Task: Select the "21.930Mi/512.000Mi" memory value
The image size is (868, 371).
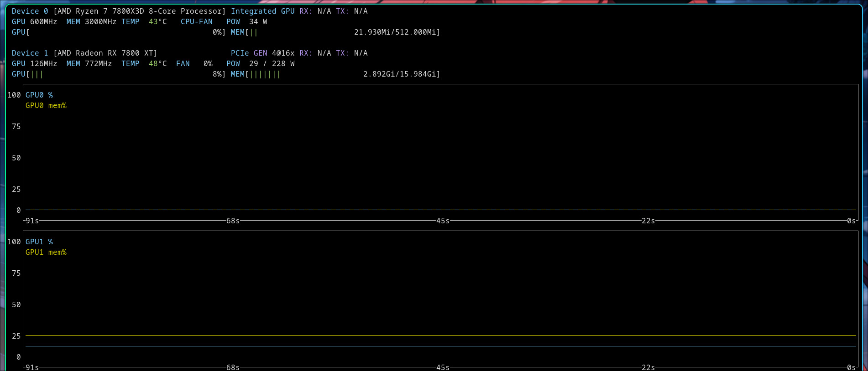Action: tap(395, 32)
